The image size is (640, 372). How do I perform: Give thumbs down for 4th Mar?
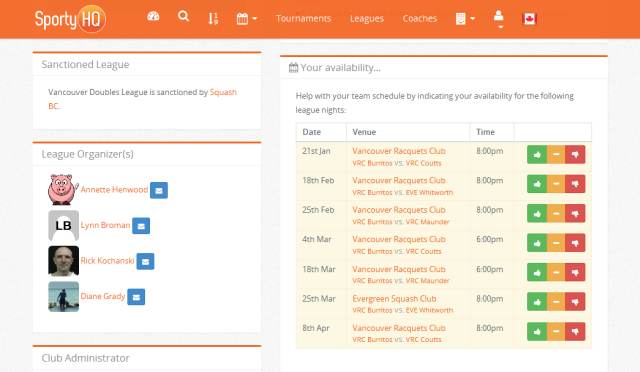(575, 243)
